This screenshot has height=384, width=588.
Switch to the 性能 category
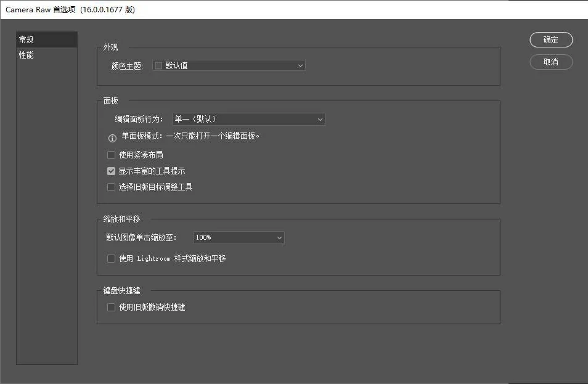(x=47, y=55)
